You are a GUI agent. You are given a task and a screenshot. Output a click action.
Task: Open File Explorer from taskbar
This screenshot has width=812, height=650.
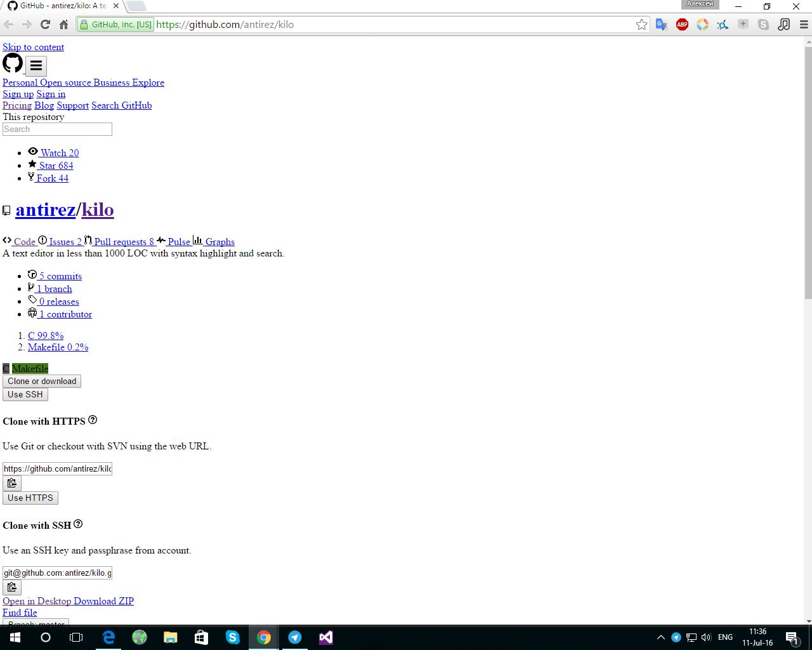171,637
